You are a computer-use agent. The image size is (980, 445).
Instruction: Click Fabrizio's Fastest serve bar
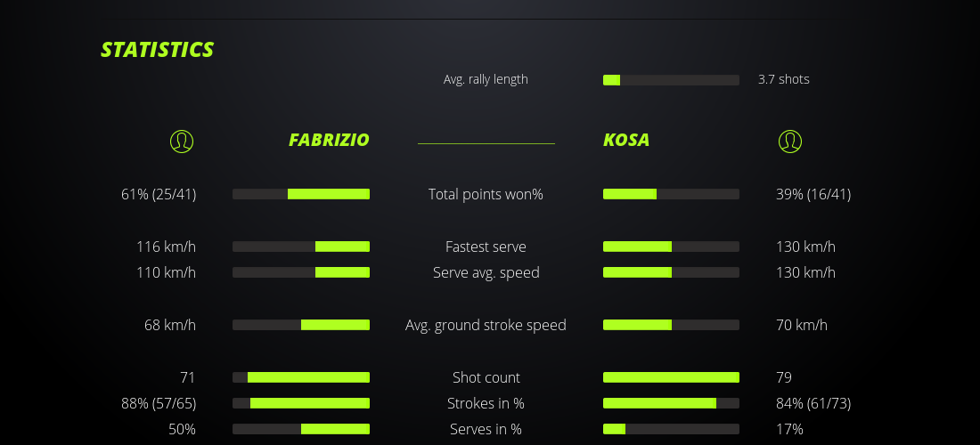(x=301, y=247)
